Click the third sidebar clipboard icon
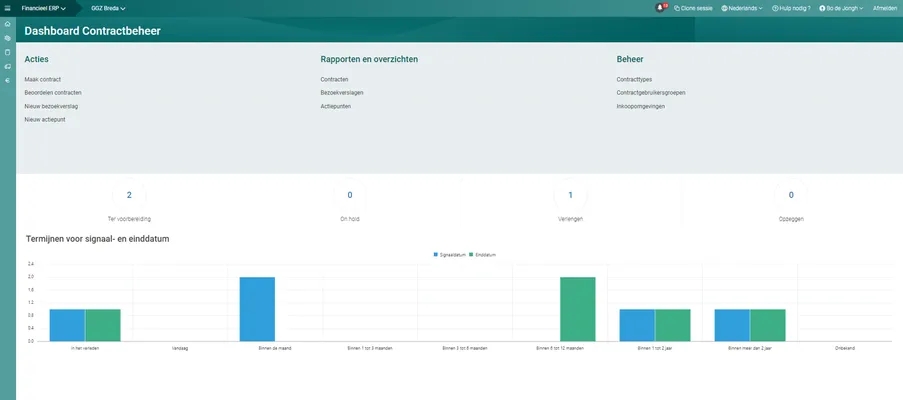The height and width of the screenshot is (400, 903). coord(8,52)
